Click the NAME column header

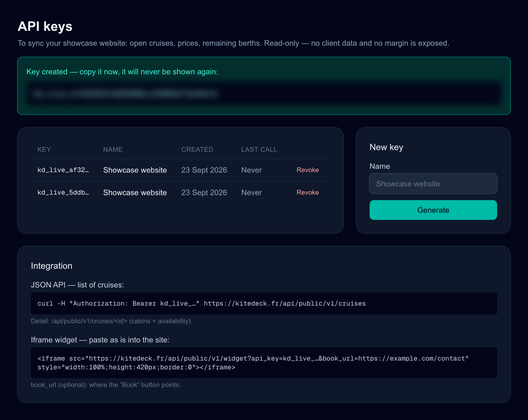(x=113, y=149)
